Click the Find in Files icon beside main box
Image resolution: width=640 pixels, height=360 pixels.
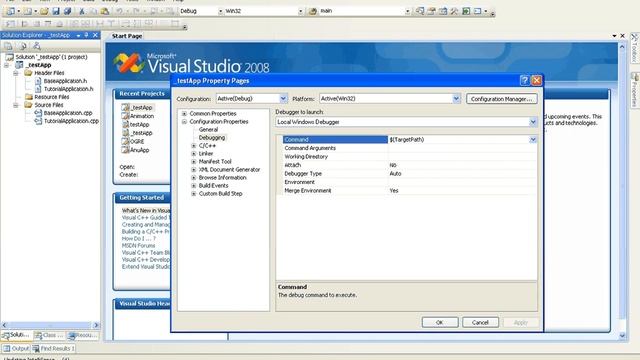tap(313, 11)
